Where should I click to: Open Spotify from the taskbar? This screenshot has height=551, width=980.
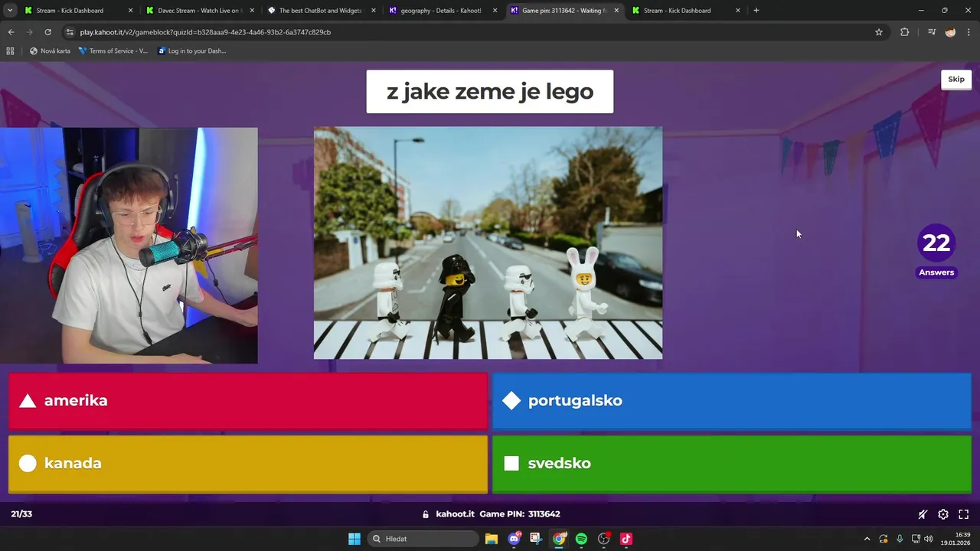point(581,539)
